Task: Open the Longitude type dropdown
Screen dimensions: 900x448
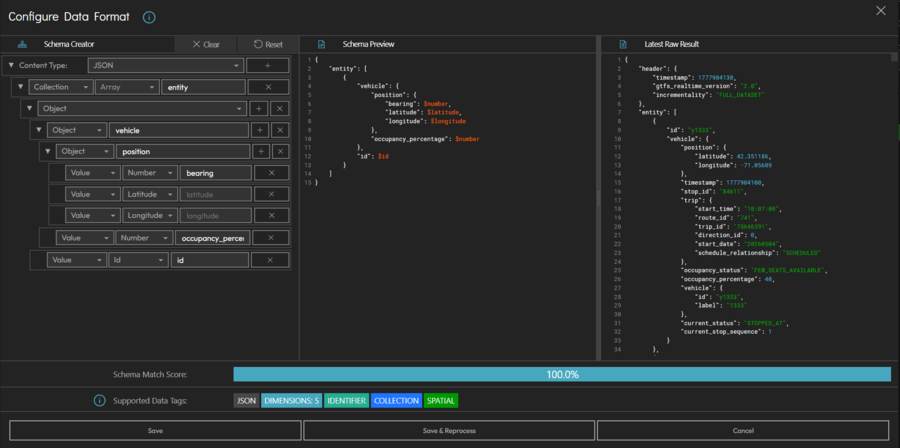Action: [150, 216]
